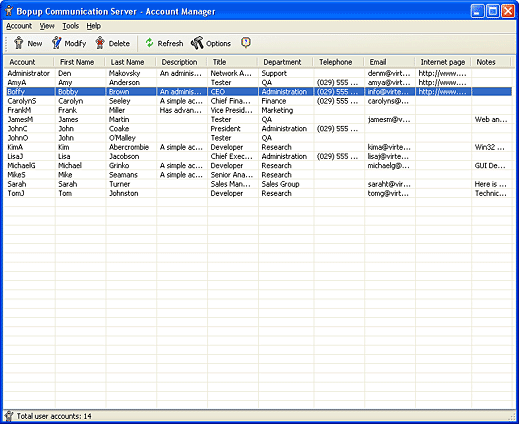Click the app icon in title bar
519x424 pixels.
(x=9, y=11)
